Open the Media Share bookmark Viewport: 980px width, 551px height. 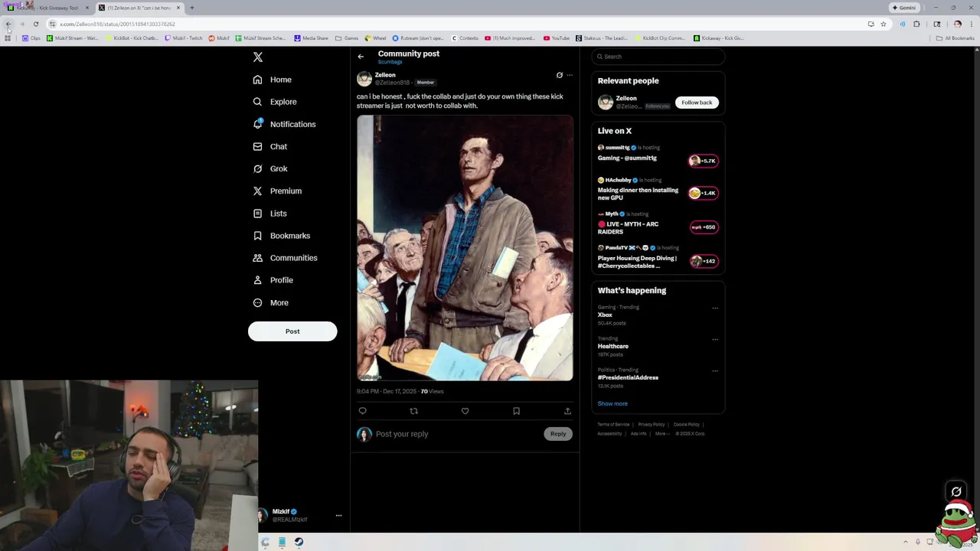[x=312, y=38]
